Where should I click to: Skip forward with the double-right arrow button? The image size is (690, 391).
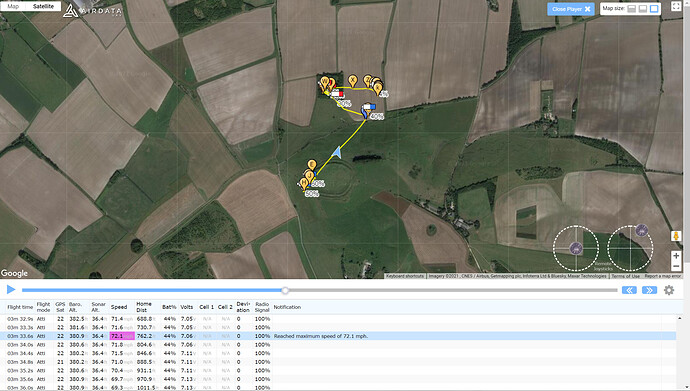coord(650,290)
